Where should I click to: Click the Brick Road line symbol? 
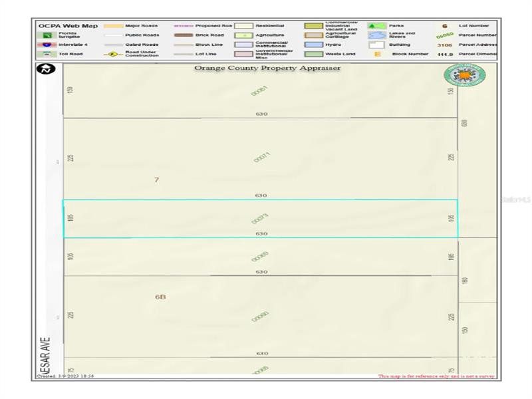pyautogui.click(x=184, y=35)
